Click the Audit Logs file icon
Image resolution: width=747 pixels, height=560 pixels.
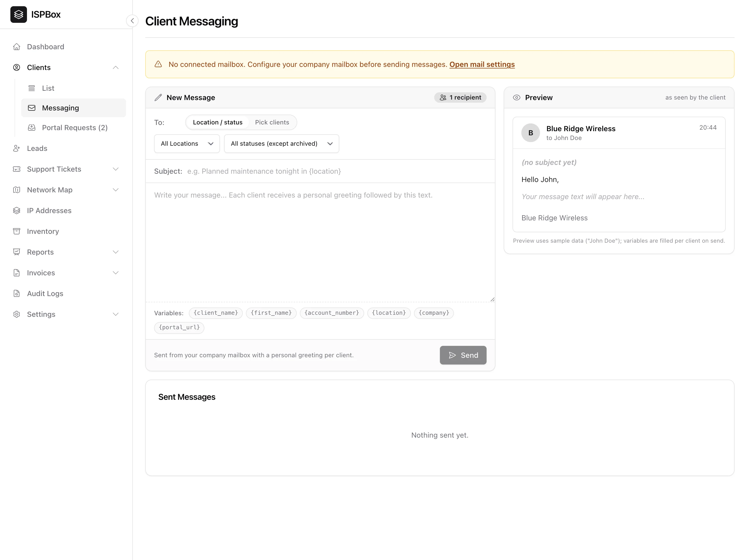17,294
